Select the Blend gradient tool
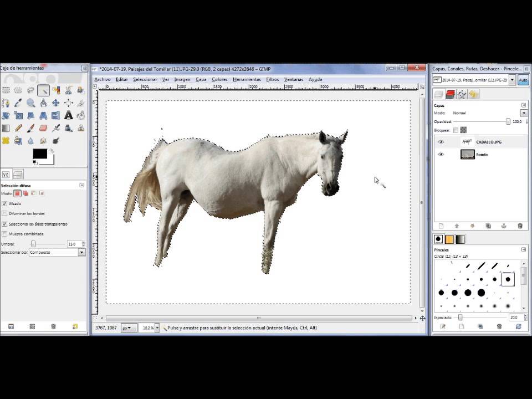 (x=6, y=128)
